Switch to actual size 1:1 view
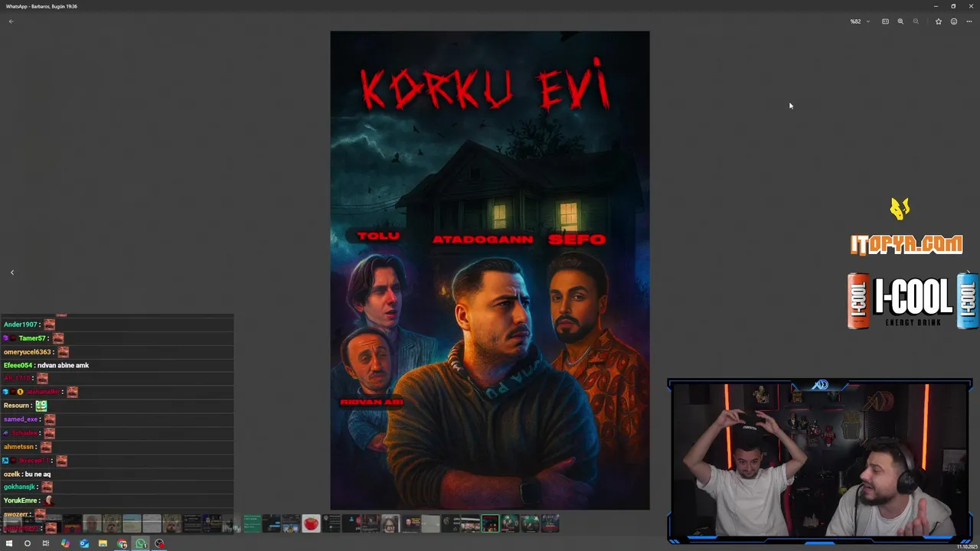Screen dimensions: 980x551 (885, 21)
